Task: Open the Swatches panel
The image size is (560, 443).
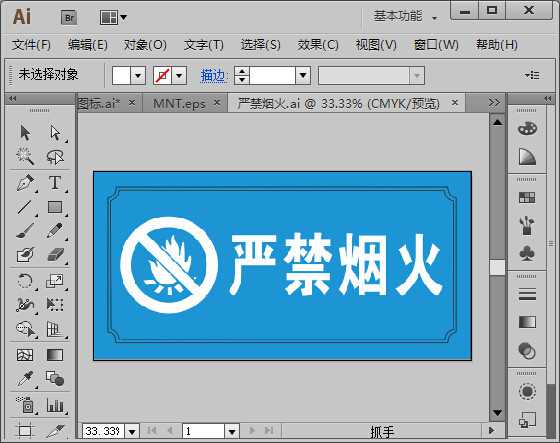Action: (x=527, y=198)
